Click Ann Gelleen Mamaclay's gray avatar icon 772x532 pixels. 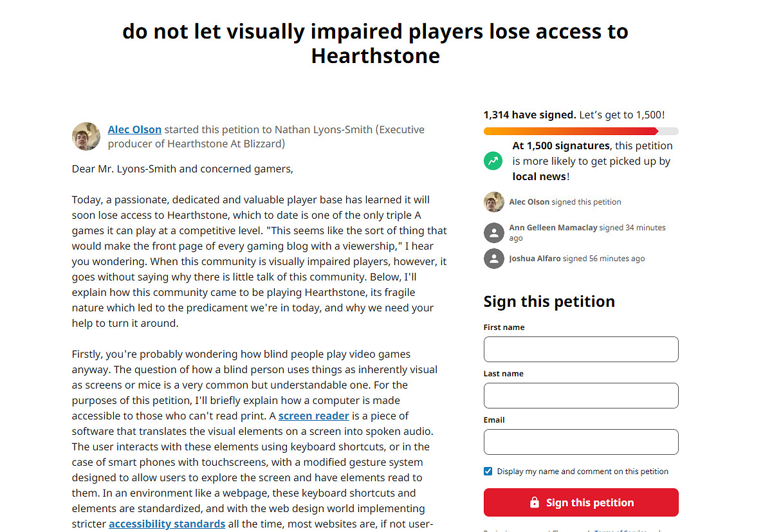point(493,233)
